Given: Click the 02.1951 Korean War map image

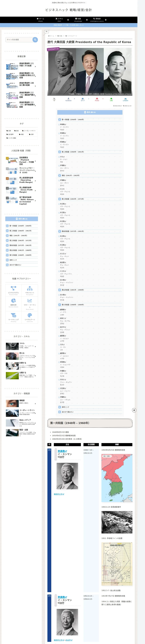Looking at the screenshot, I should pyautogui.click(x=117, y=478).
